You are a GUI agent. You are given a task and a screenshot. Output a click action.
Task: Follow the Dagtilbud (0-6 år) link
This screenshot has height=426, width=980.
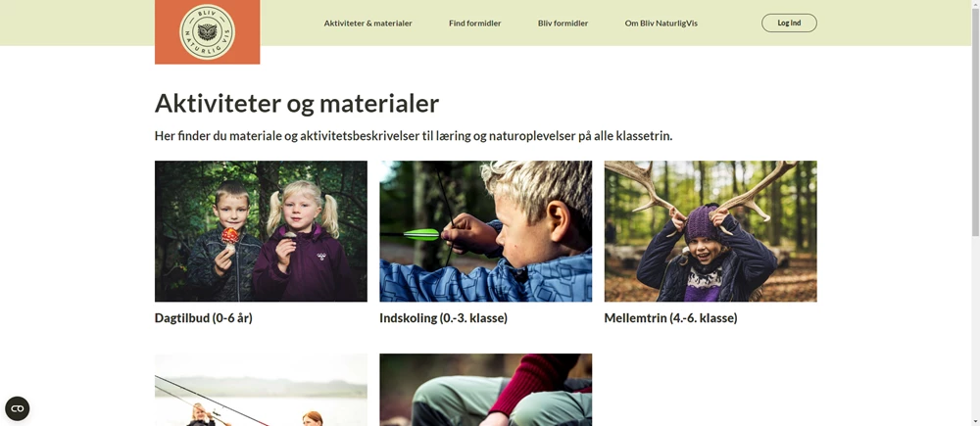pos(203,318)
